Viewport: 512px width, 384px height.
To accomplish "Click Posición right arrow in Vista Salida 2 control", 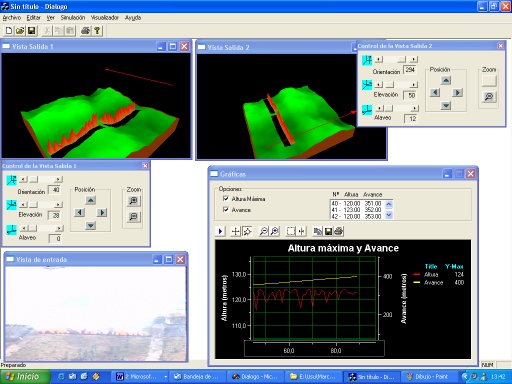I will tap(457, 92).
